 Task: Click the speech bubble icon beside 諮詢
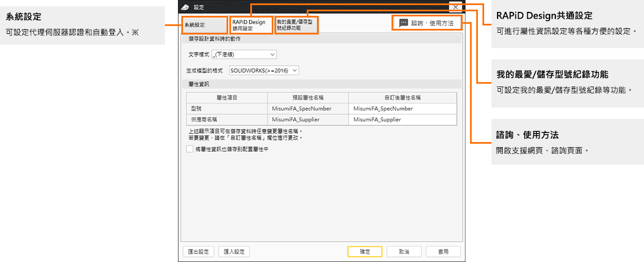pyautogui.click(x=403, y=23)
